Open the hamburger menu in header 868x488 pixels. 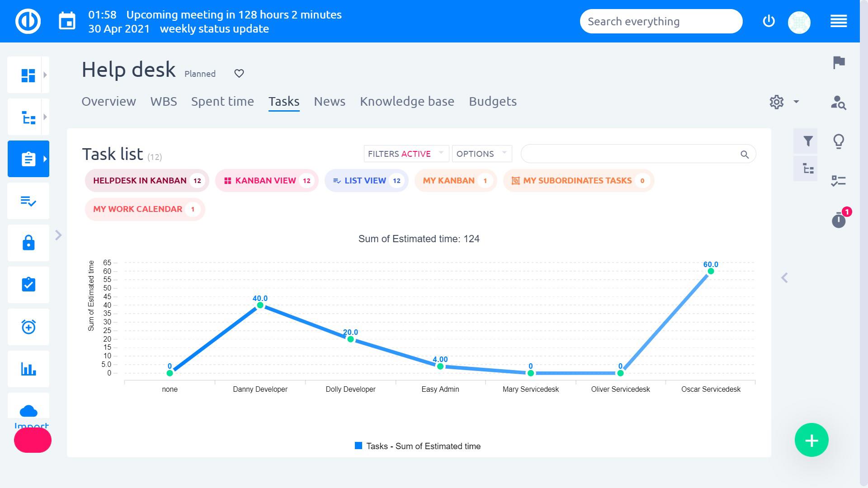(x=838, y=21)
